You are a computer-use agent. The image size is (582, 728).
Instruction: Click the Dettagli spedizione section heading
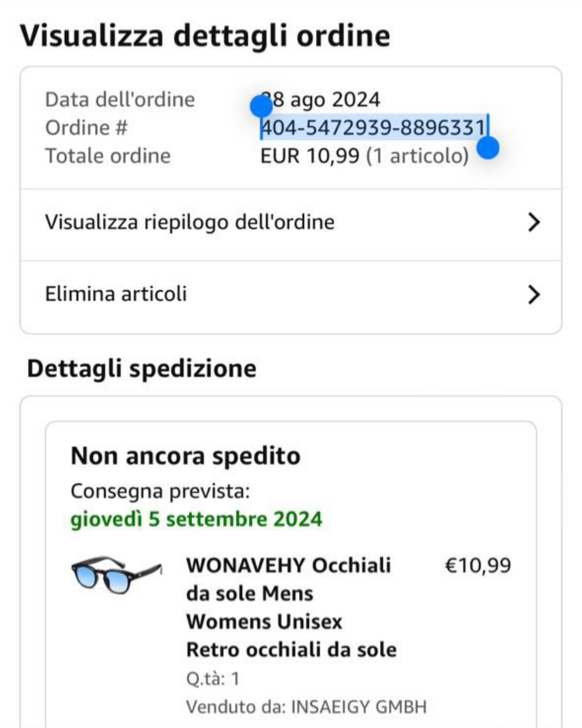coord(142,369)
